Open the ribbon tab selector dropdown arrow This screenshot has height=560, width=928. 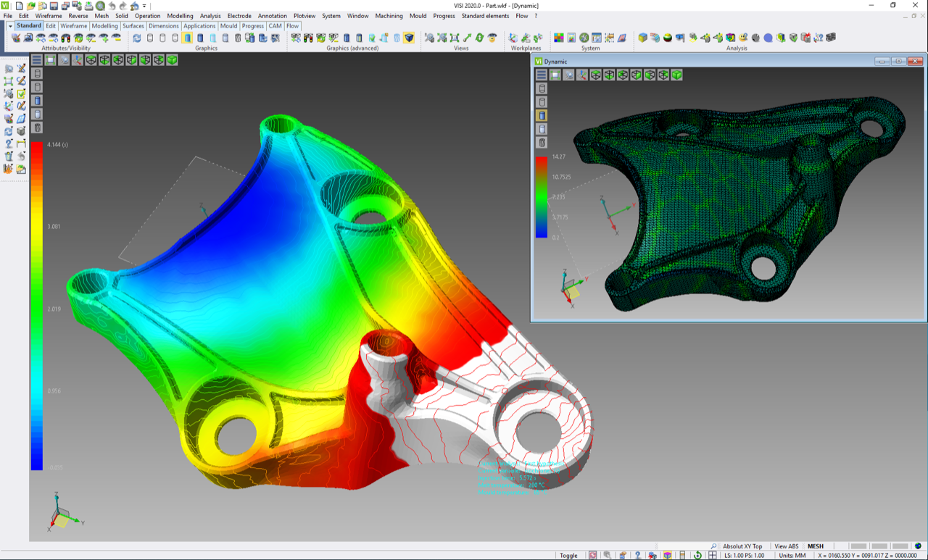pos(10,26)
